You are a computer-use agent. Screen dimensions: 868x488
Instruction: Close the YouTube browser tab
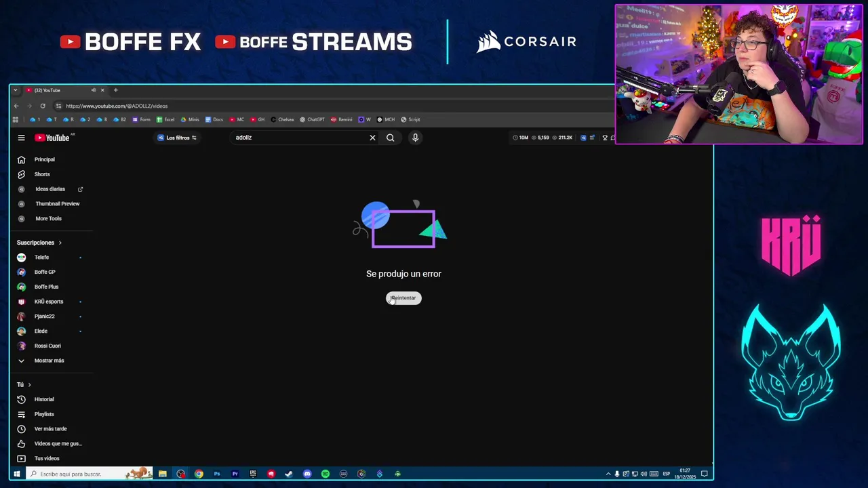pos(102,90)
